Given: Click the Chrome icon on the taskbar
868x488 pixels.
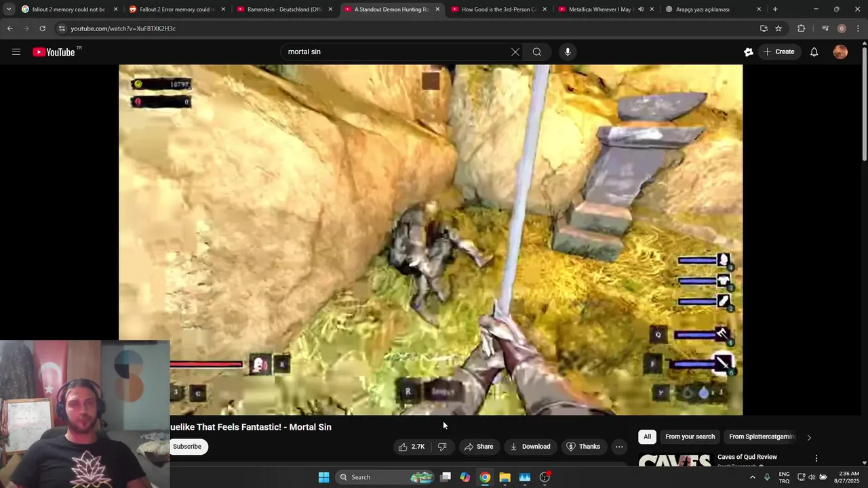Looking at the screenshot, I should (x=485, y=477).
